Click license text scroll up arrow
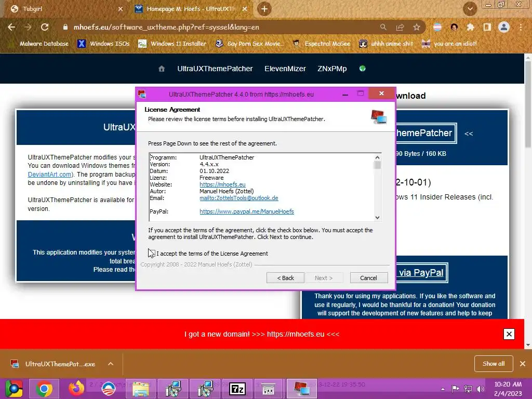The width and height of the screenshot is (532, 399). [377, 157]
